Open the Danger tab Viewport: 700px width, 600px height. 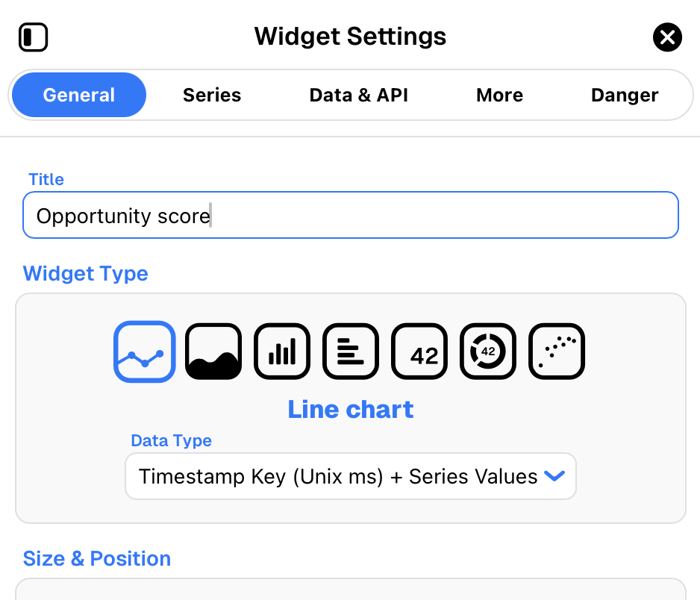[x=625, y=95]
